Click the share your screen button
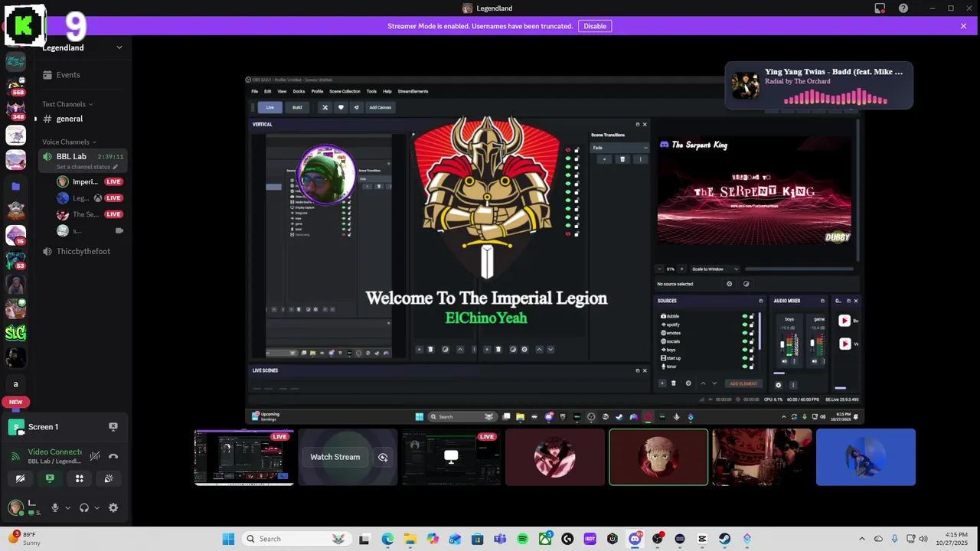 point(50,478)
